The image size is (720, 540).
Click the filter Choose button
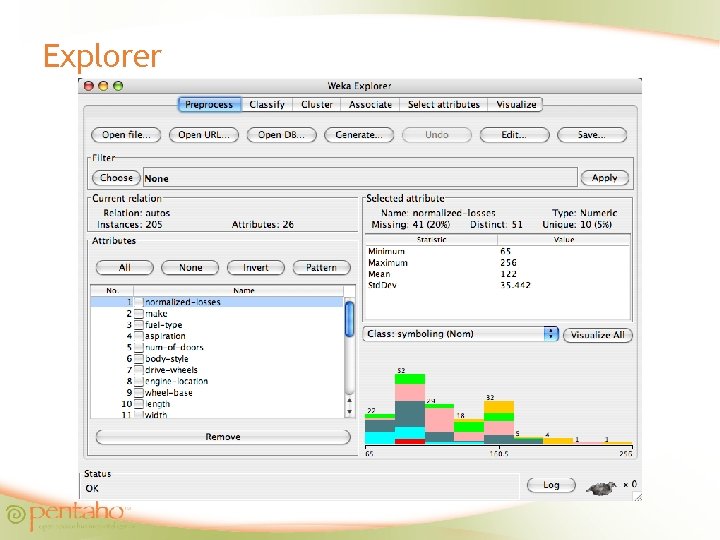point(116,178)
